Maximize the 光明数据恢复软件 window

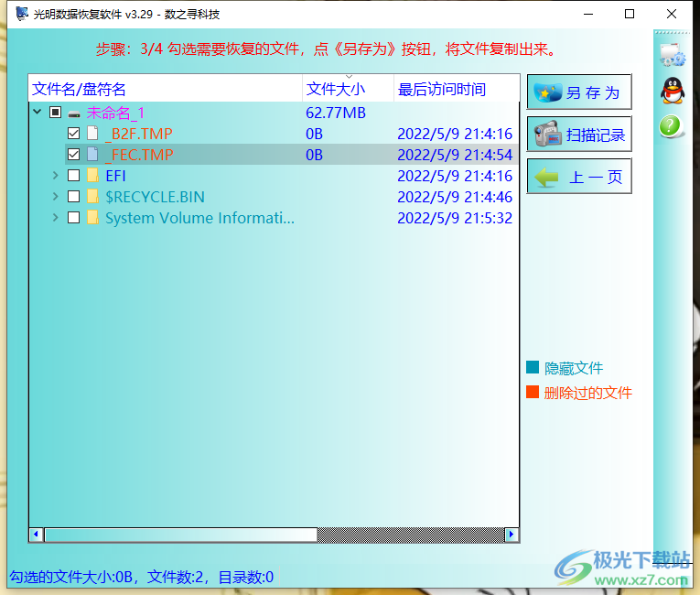tap(630, 15)
